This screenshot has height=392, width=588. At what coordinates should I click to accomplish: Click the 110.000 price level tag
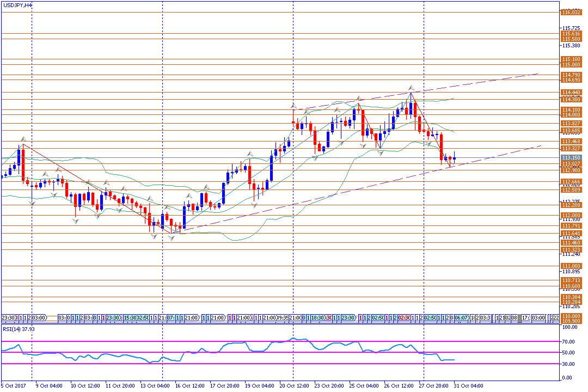pyautogui.click(x=571, y=316)
